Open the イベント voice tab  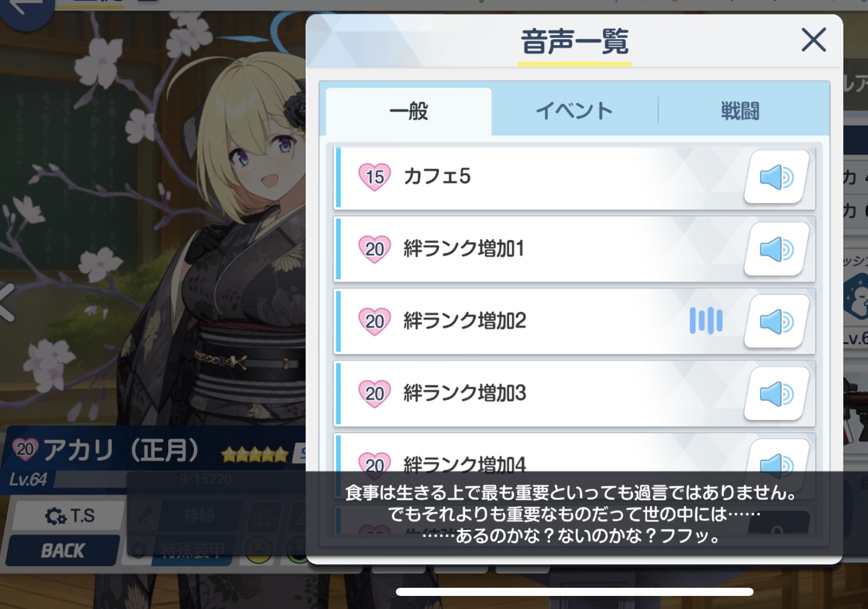[574, 111]
